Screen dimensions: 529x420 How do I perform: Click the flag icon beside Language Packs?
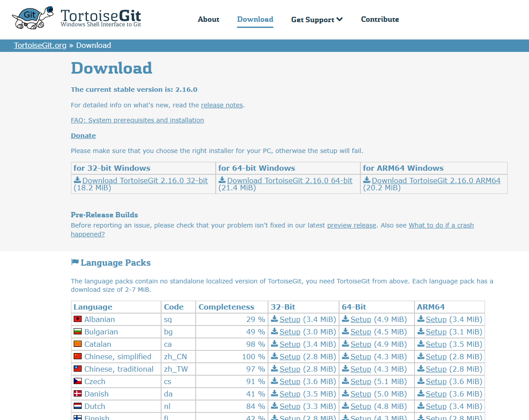(x=75, y=262)
